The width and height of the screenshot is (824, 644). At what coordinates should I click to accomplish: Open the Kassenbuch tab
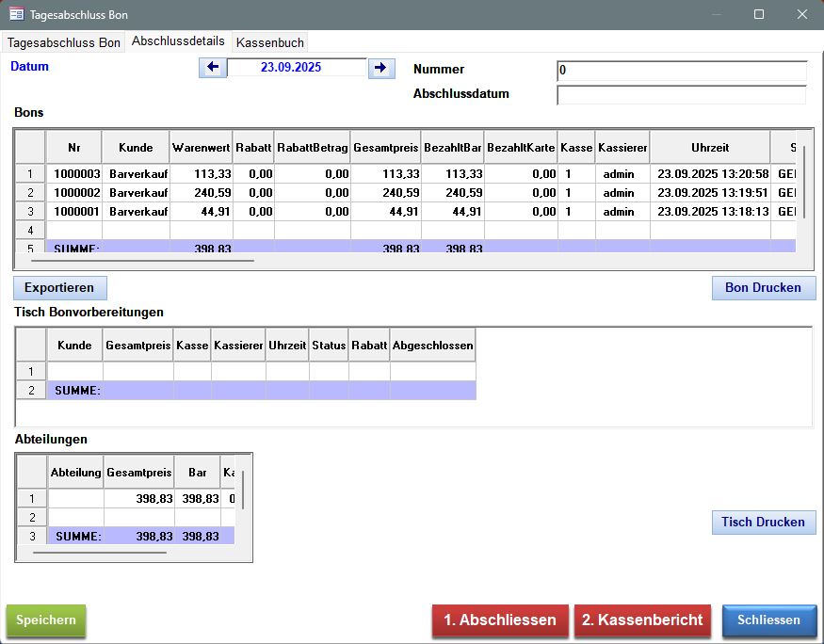click(270, 42)
